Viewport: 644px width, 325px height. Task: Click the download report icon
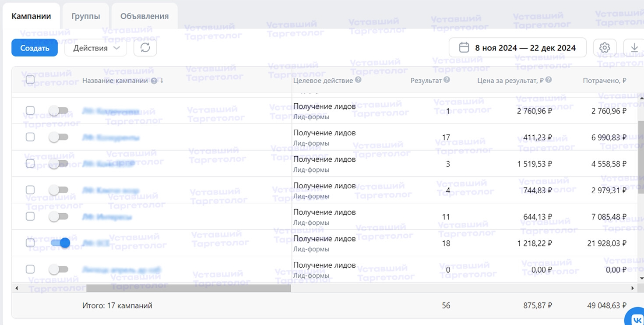pos(634,48)
